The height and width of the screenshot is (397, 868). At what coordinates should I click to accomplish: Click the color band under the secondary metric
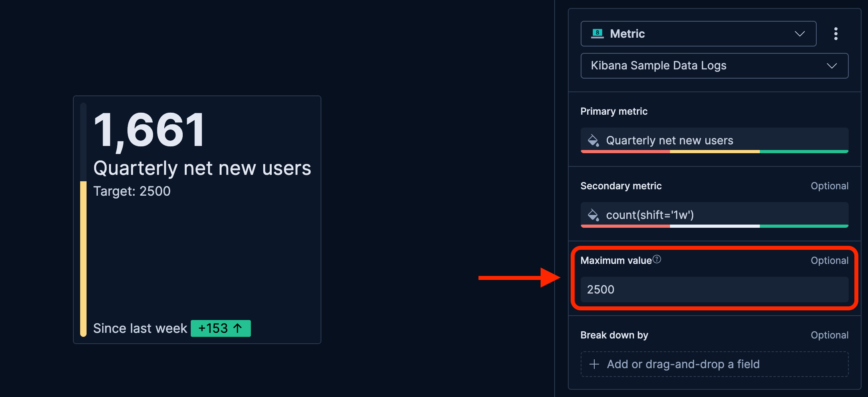713,227
